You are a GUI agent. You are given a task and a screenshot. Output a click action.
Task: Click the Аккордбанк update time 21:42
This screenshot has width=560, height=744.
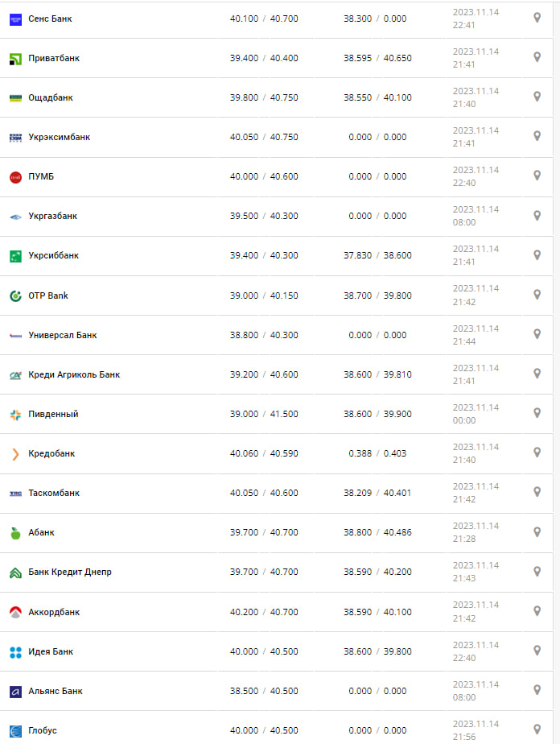pos(464,618)
